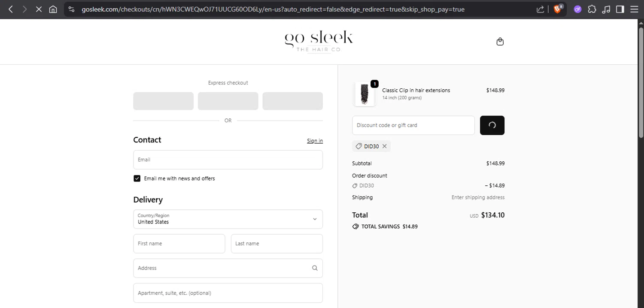The width and height of the screenshot is (644, 308).
Task: Select the middle express checkout button
Action: click(228, 101)
